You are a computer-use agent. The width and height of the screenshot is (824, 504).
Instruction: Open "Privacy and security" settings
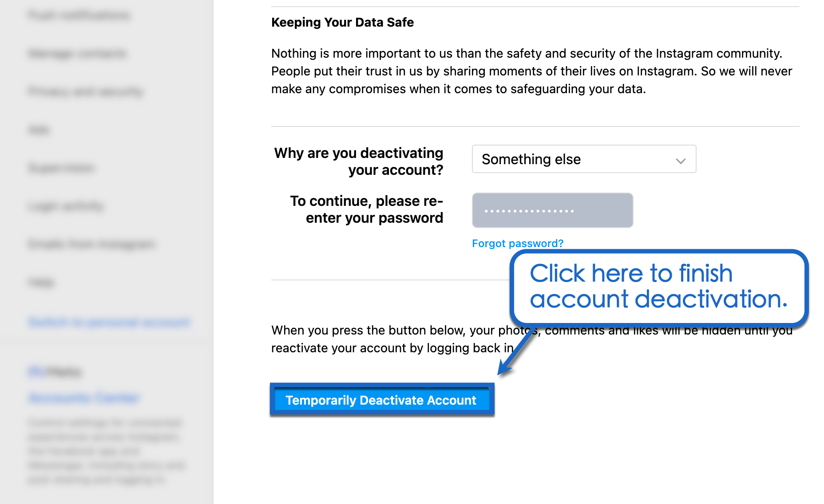click(x=85, y=91)
